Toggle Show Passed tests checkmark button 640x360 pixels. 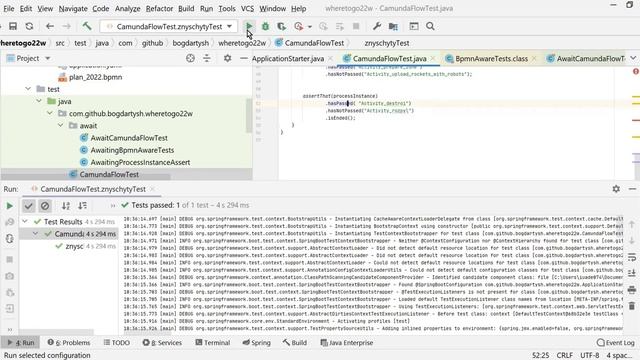[29, 206]
